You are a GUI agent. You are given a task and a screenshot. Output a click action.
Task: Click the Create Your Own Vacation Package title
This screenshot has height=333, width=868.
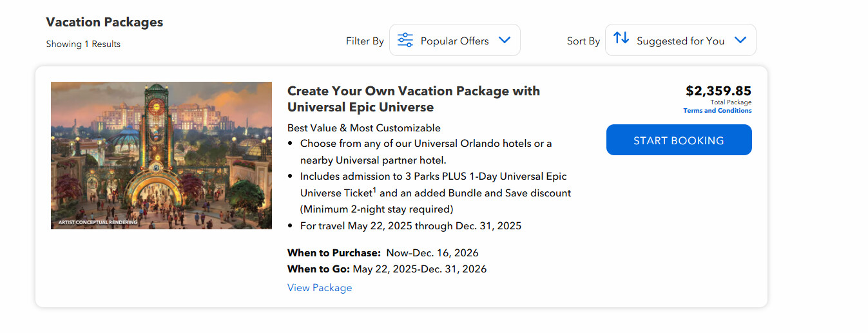[x=413, y=99]
